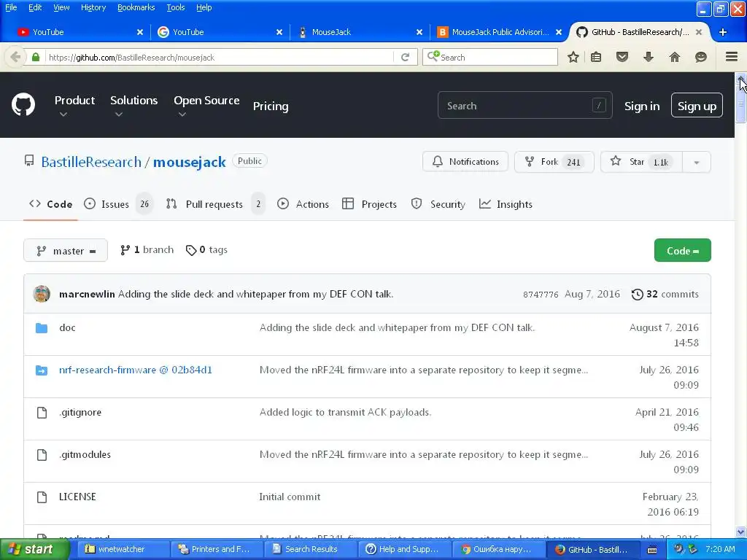The height and width of the screenshot is (560, 747).
Task: Open commit hash 8747776
Action: tap(541, 295)
